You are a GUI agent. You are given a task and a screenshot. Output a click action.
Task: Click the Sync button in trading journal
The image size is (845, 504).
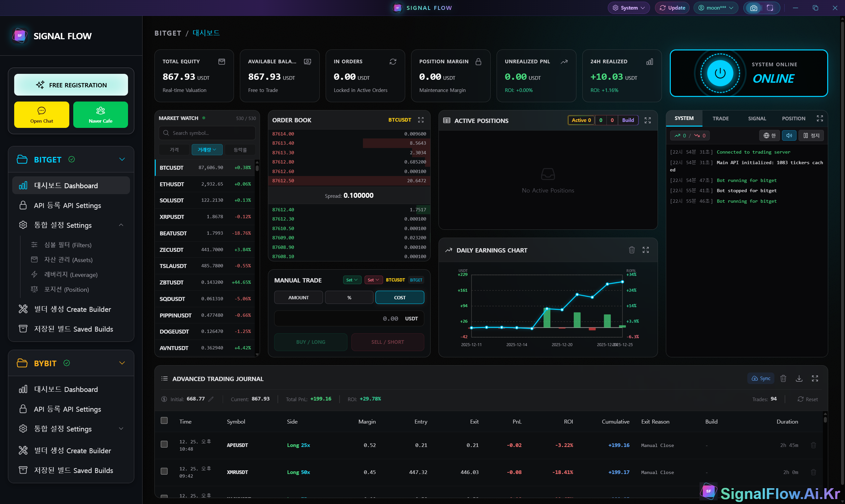(761, 378)
